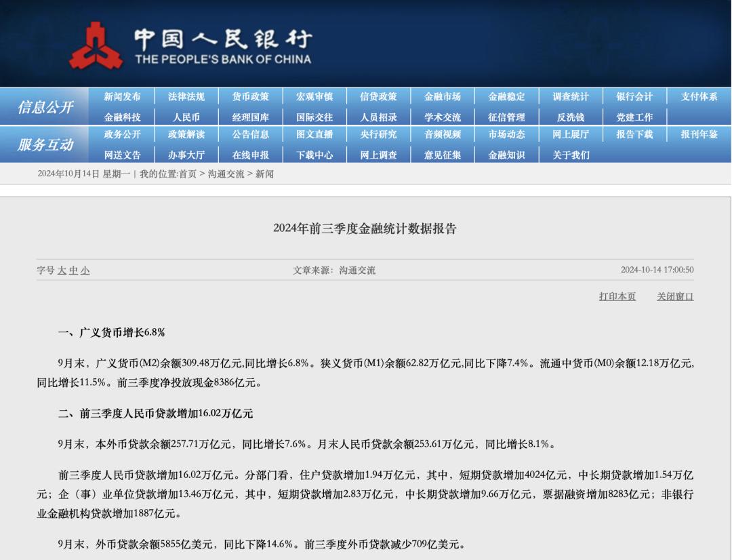Open 在线申报 navigation item
732x560 pixels.
(x=251, y=155)
